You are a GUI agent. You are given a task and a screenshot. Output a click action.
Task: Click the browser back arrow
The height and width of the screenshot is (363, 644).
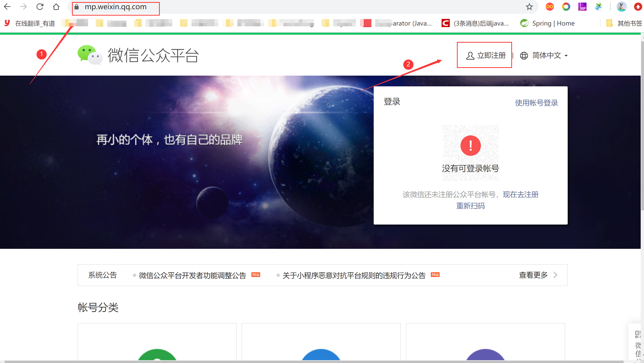tap(7, 7)
